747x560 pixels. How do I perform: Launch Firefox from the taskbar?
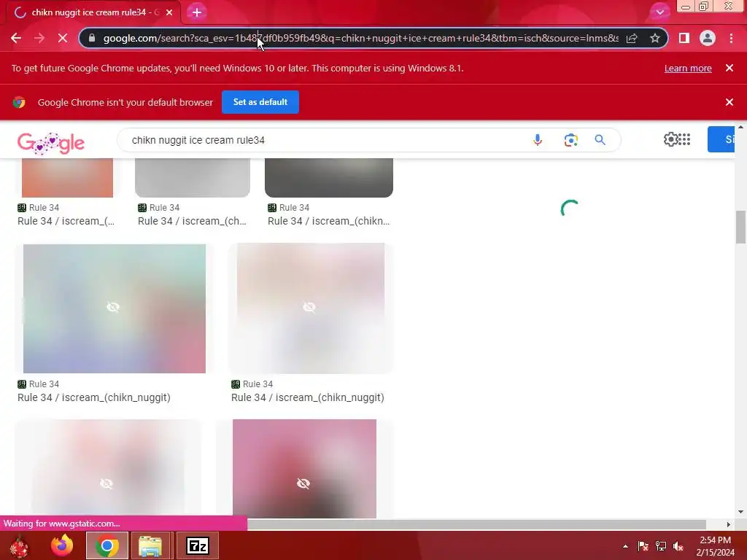coord(63,545)
